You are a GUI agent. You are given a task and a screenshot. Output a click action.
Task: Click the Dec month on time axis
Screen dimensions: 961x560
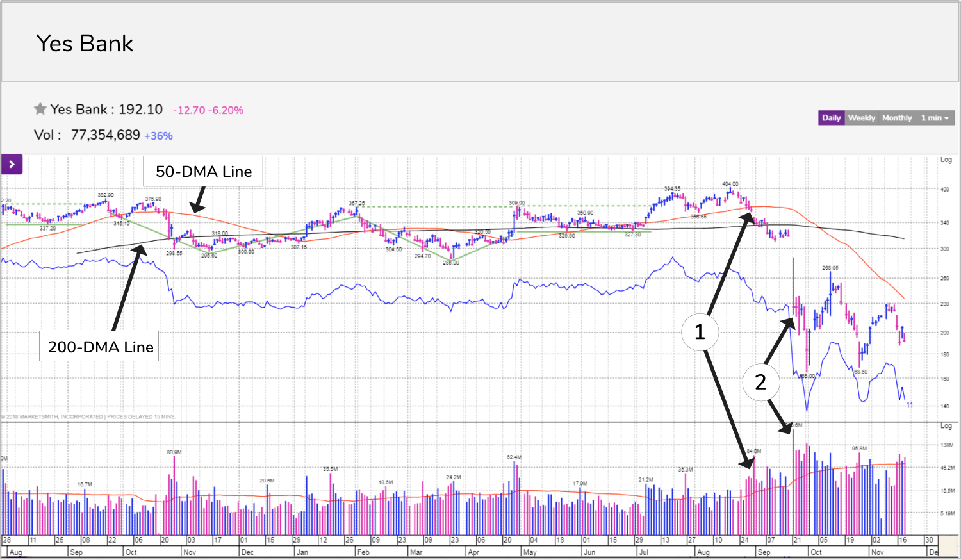tap(247, 552)
